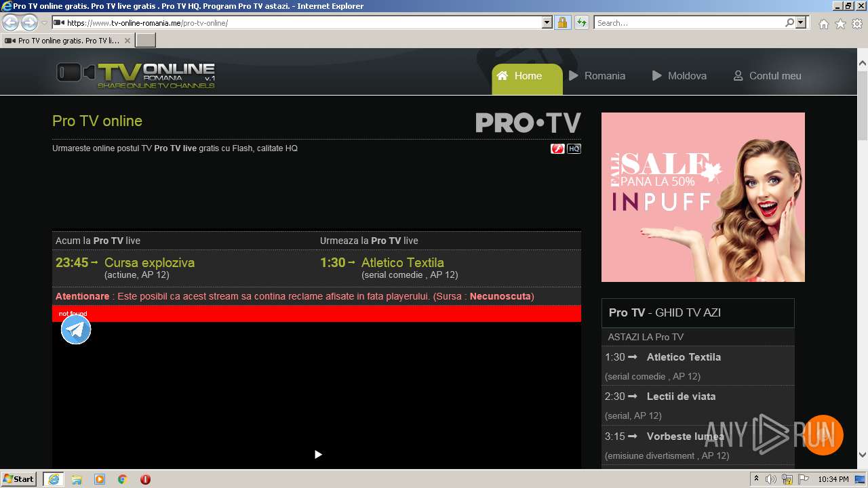This screenshot has height=488, width=868.
Task: Open the Windows Start menu
Action: click(19, 479)
